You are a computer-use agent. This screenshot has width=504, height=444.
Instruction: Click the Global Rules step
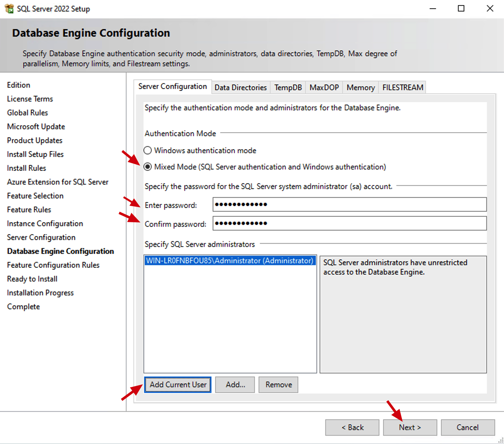(28, 113)
